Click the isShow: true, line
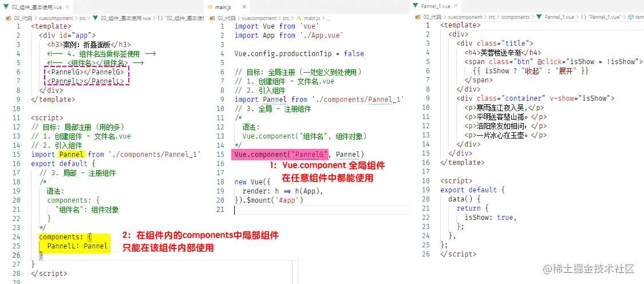Image resolution: width=644 pixels, height=284 pixels. click(491, 218)
